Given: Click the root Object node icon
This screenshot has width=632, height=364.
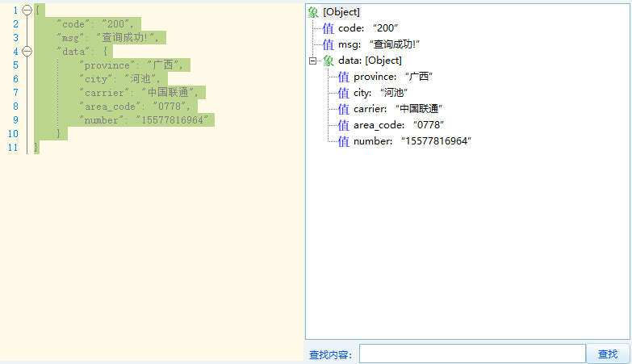Looking at the screenshot, I should click(313, 12).
